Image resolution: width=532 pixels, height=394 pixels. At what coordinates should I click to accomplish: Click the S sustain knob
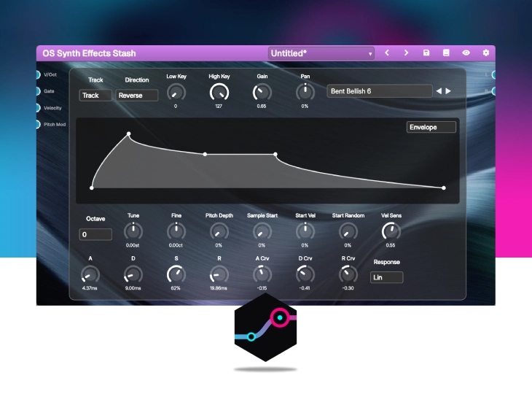point(176,274)
